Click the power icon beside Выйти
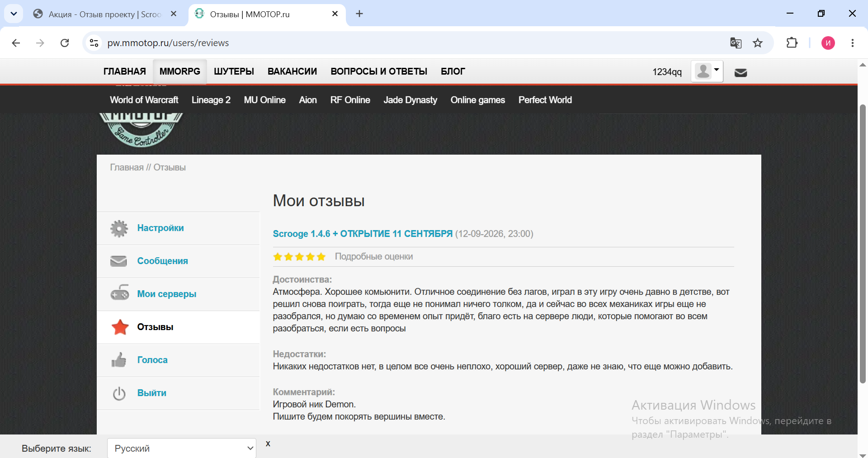Image resolution: width=868 pixels, height=458 pixels. [x=119, y=393]
